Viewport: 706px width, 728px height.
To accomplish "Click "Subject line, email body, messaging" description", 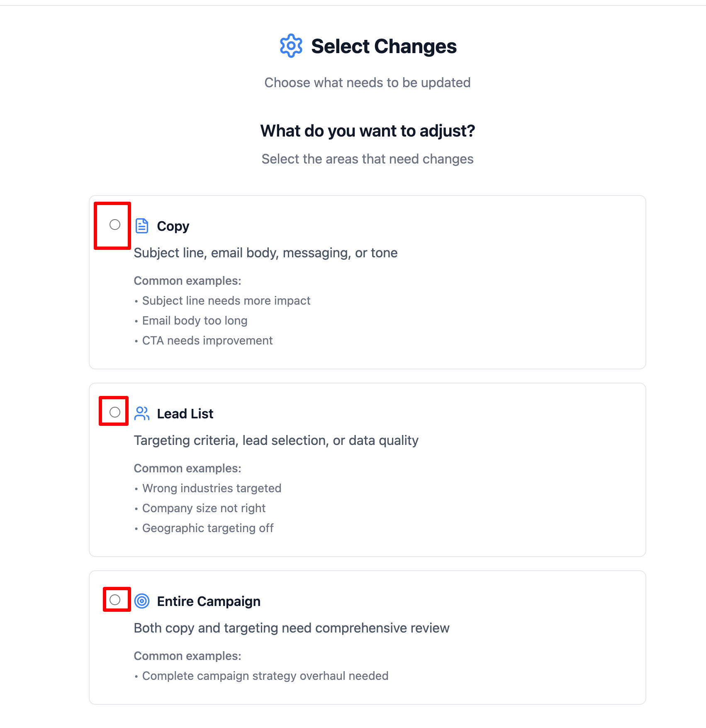I will 265,253.
